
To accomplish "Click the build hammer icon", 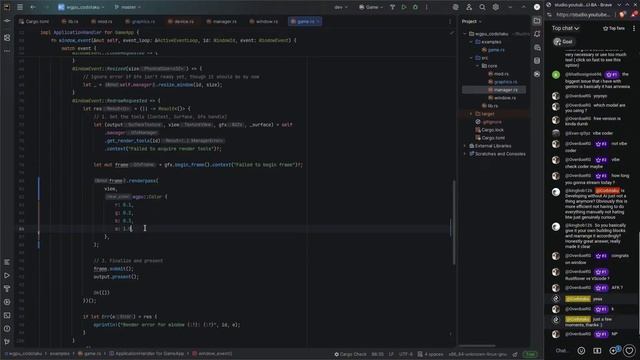I will pos(392,7).
